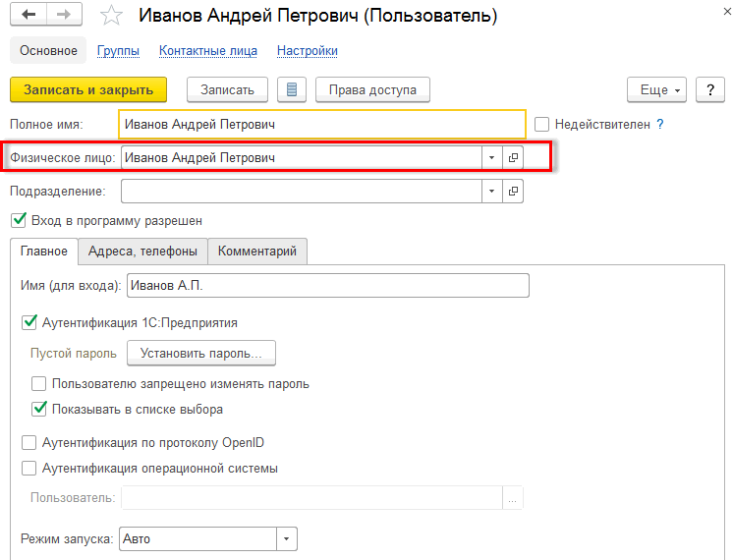Image resolution: width=733 pixels, height=560 pixels.
Task: Add form to favorites with star icon
Action: (113, 17)
